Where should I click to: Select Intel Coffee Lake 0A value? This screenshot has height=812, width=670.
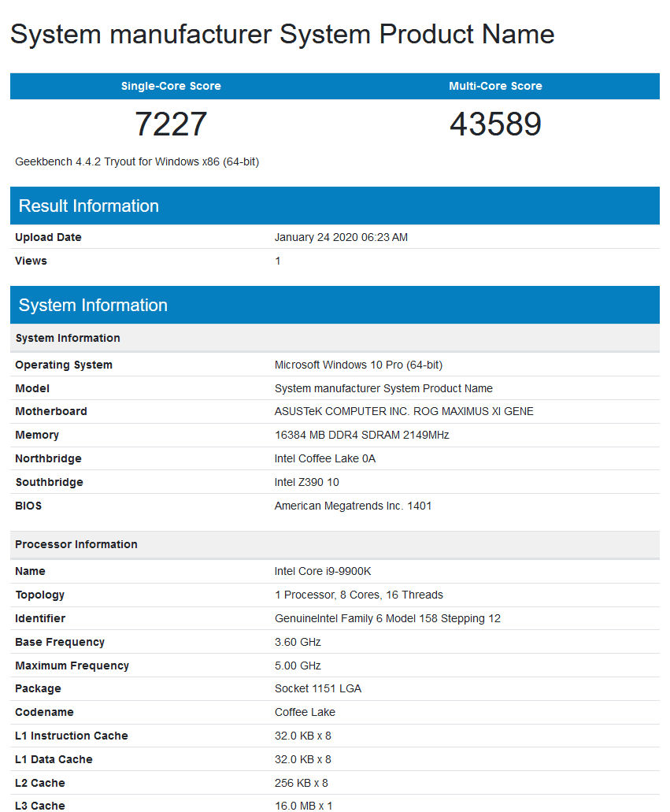[325, 458]
